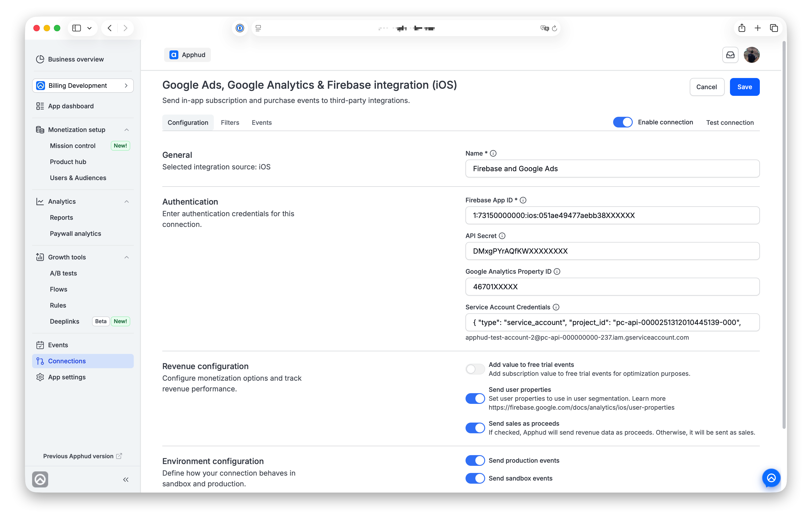Open the Connections page in sidebar
Screen dimensions: 812x526
[83, 361]
